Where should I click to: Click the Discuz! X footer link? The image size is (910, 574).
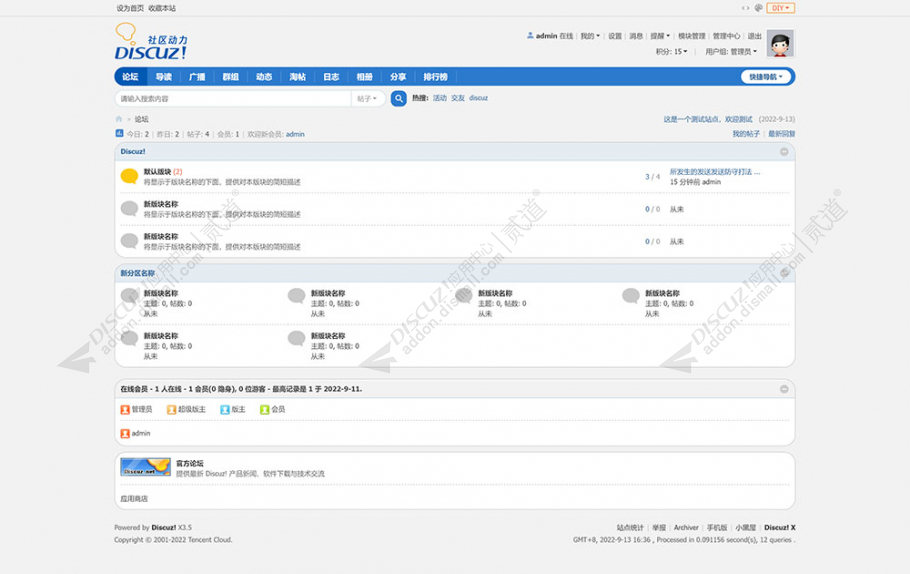point(779,528)
